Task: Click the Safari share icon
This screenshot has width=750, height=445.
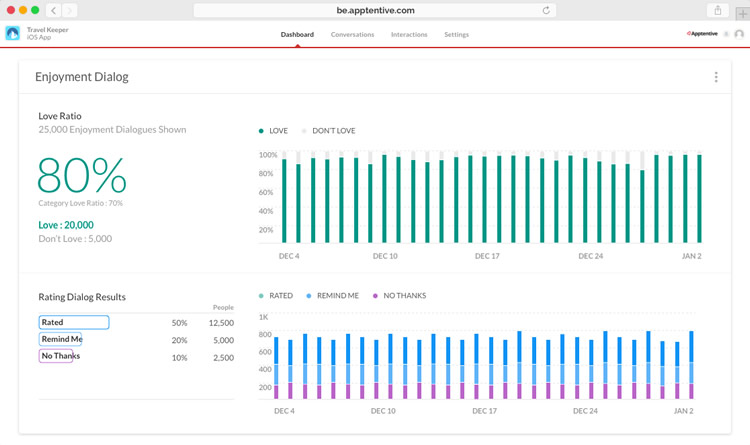Action: coord(718,10)
